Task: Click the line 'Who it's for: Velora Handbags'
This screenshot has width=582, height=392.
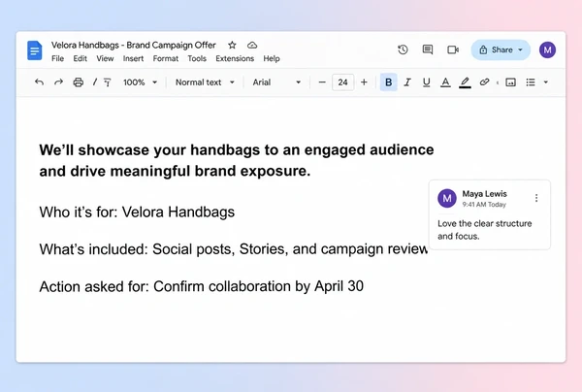Action: click(137, 212)
